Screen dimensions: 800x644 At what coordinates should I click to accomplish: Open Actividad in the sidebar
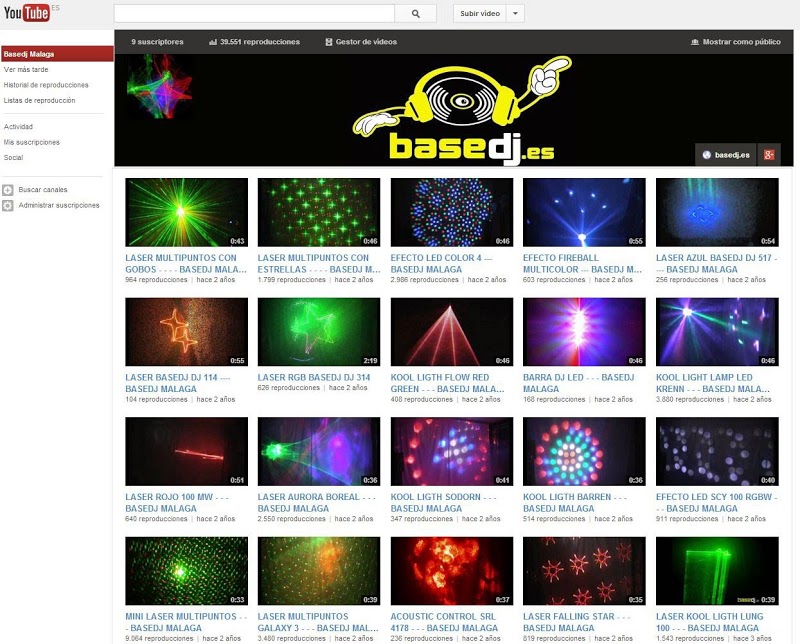18,127
